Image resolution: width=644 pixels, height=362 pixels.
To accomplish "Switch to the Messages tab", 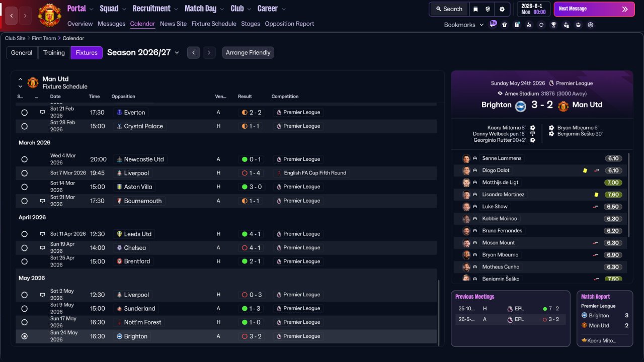I will (x=111, y=24).
